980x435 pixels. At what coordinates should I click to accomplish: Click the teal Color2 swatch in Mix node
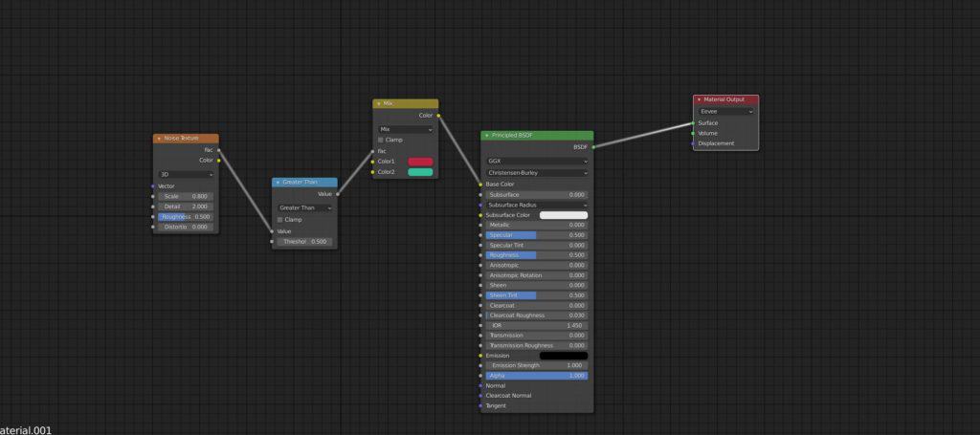click(x=421, y=172)
